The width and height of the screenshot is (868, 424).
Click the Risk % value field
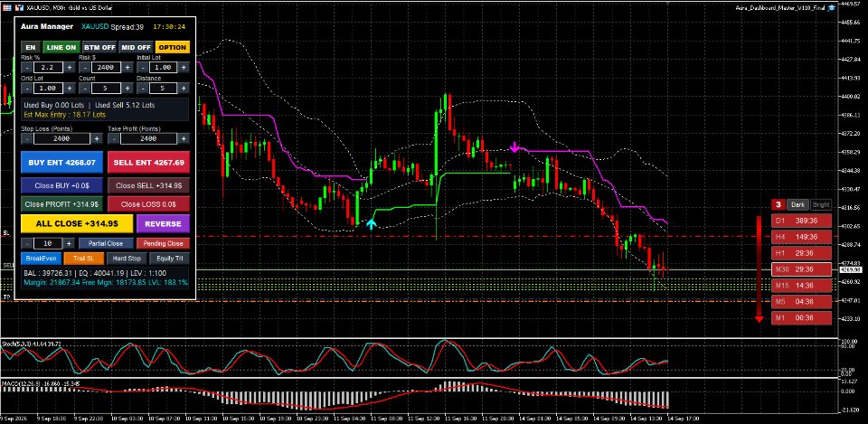pyautogui.click(x=48, y=68)
